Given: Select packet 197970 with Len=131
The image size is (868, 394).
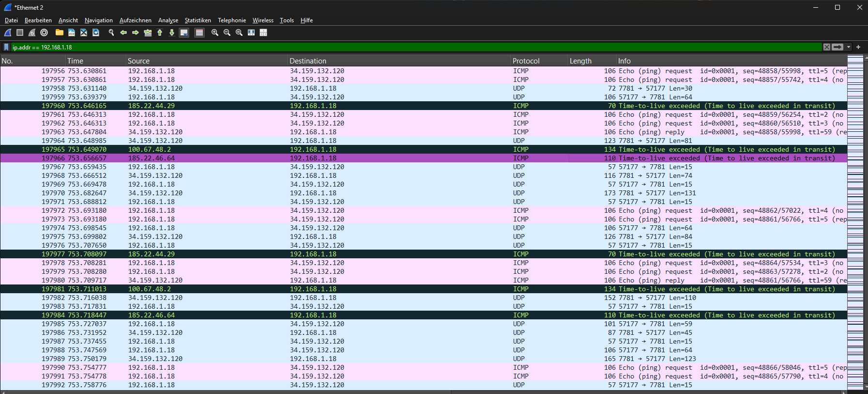Looking at the screenshot, I should point(424,193).
